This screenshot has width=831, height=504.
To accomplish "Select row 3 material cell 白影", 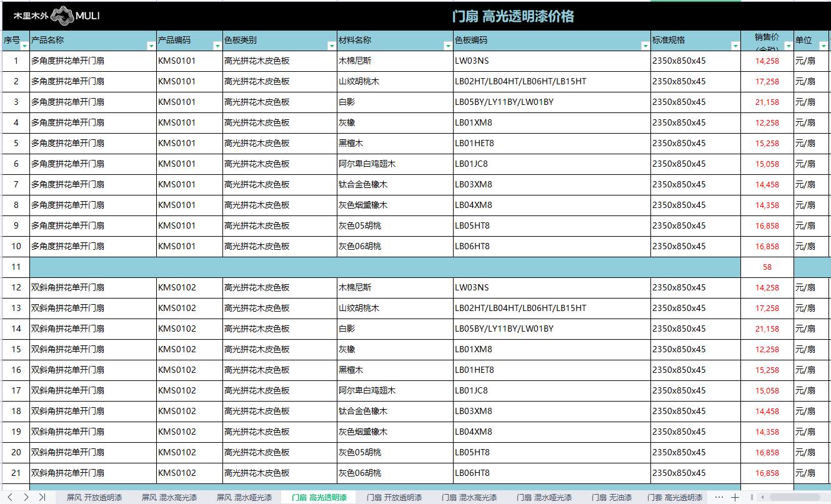I will pyautogui.click(x=395, y=102).
